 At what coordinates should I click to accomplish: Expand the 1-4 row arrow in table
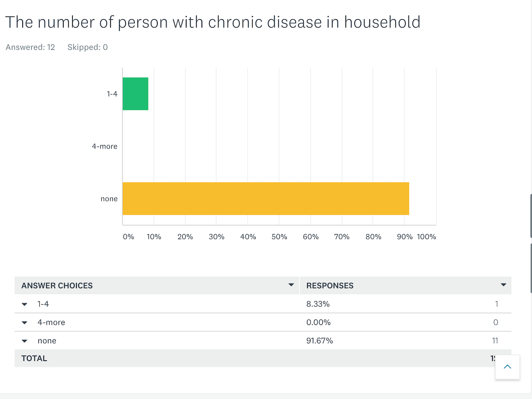coord(25,304)
